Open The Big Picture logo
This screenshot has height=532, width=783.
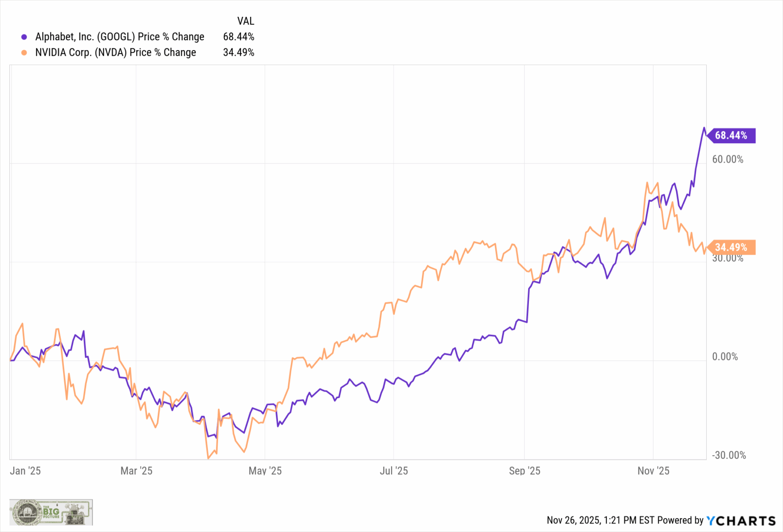click(51, 512)
